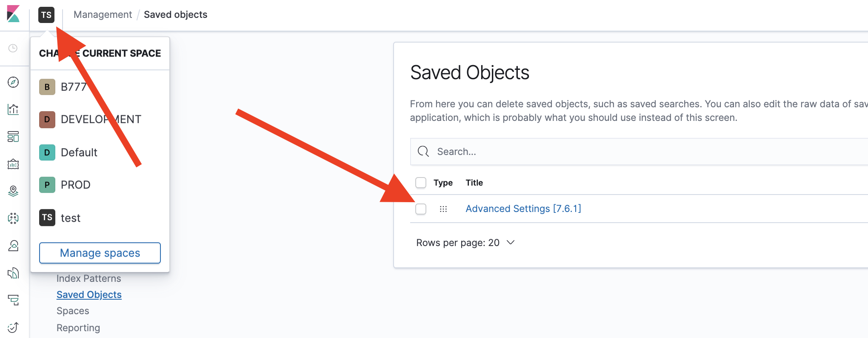Click the TS space selector avatar
The height and width of the screenshot is (338, 868).
click(46, 15)
